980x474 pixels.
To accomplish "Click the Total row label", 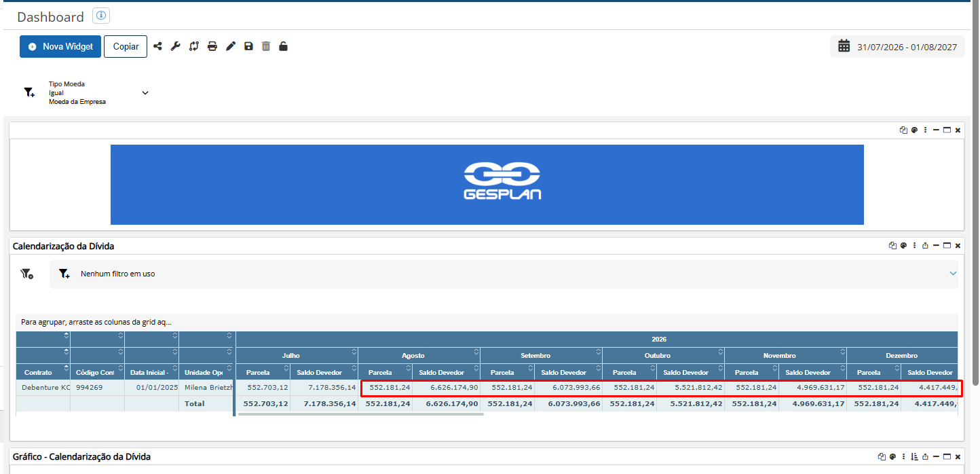I will point(195,403).
